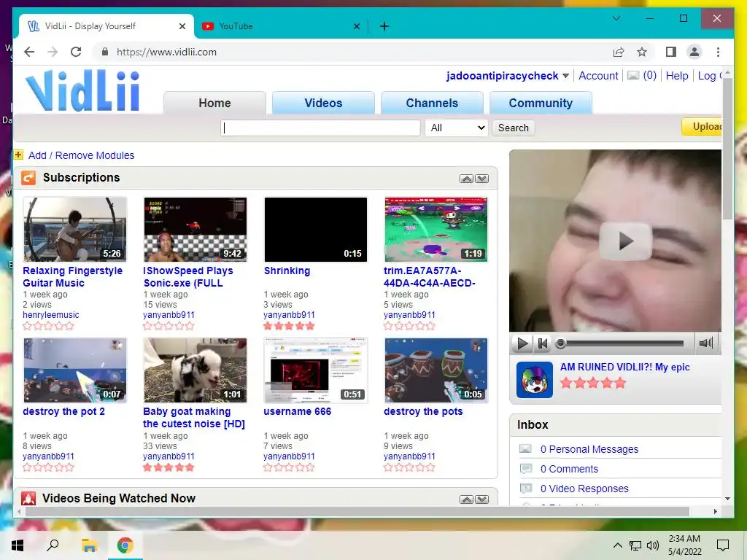Switch to the Videos tab

tap(323, 103)
